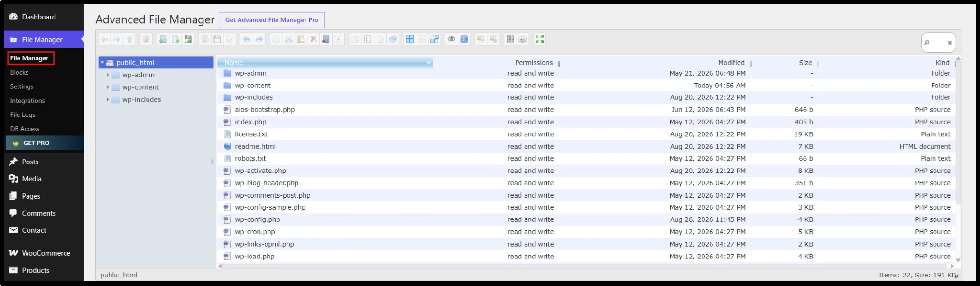Sort the file list by Kind
The image size is (980, 286).
[x=943, y=63]
